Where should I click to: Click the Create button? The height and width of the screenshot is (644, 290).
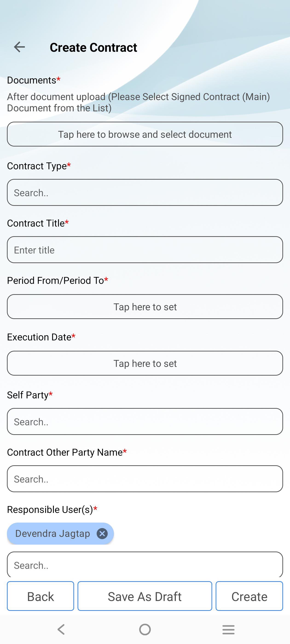tap(249, 596)
